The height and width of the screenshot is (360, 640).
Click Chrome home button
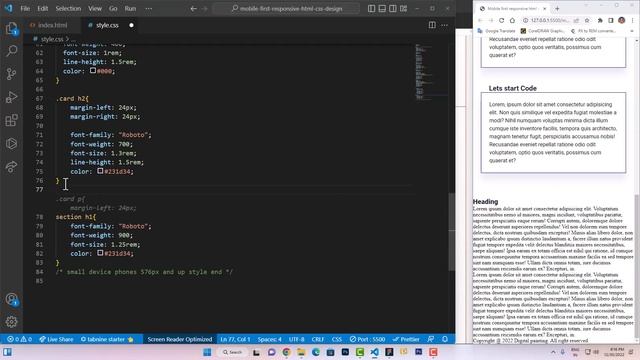tap(512, 20)
